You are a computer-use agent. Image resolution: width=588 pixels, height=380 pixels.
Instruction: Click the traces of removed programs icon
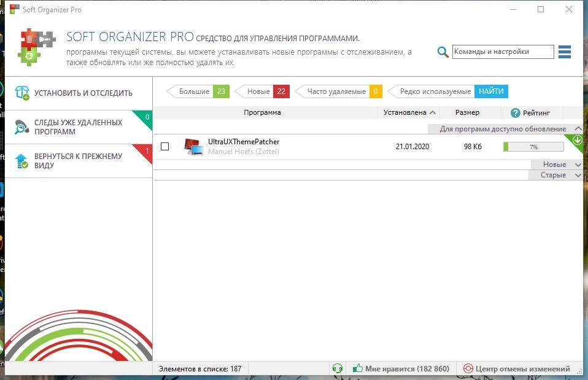[x=21, y=127]
